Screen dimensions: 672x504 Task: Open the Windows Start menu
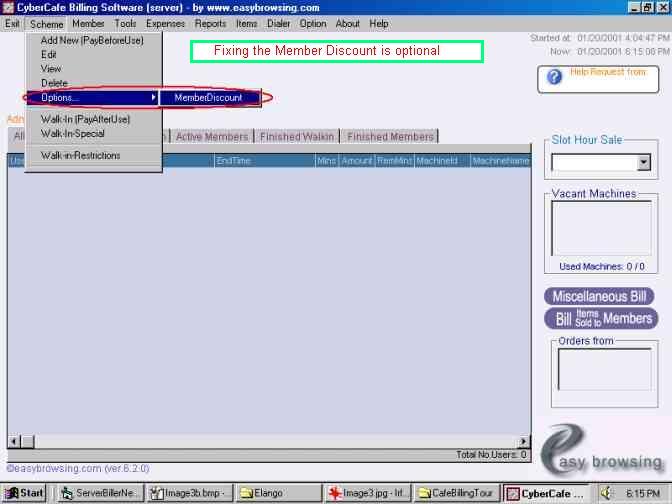click(x=24, y=493)
